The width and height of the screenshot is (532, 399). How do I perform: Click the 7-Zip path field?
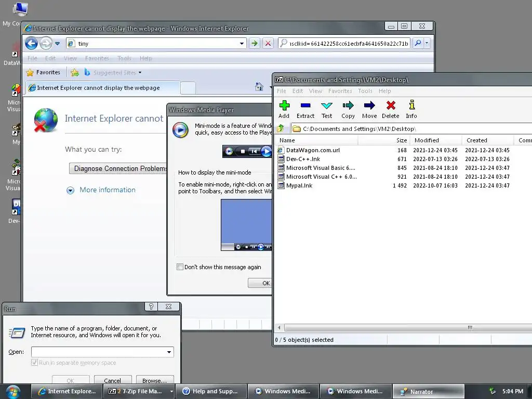[x=411, y=129]
